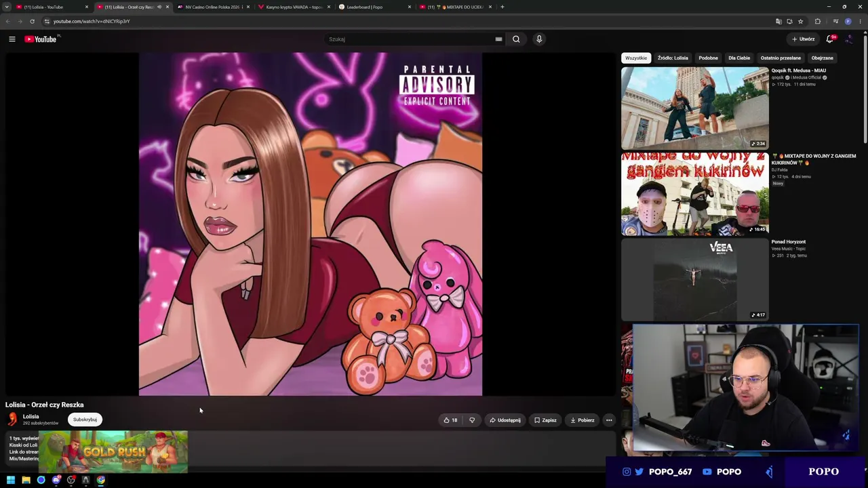The width and height of the screenshot is (868, 488).
Task: Open the browser extensions puzzle icon
Action: click(818, 21)
